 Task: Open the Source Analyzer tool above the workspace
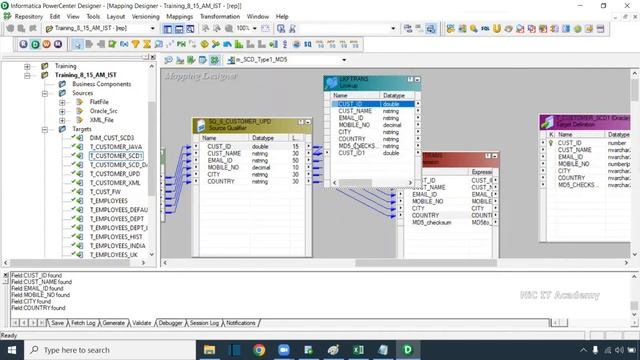(x=168, y=60)
